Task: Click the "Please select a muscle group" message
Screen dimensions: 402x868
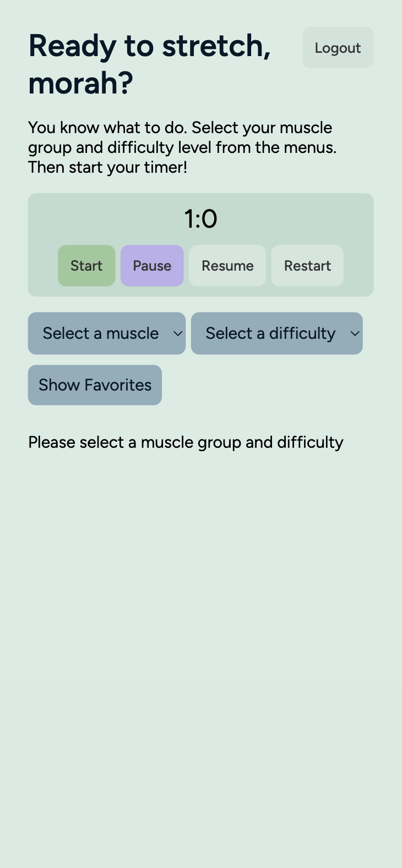Action: point(186,442)
